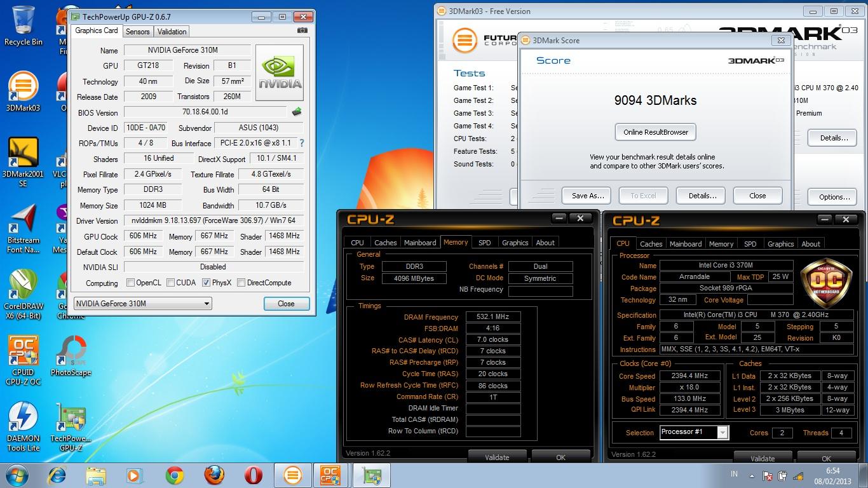
Task: Launch Google Chrome from the taskbar
Action: pos(175,475)
